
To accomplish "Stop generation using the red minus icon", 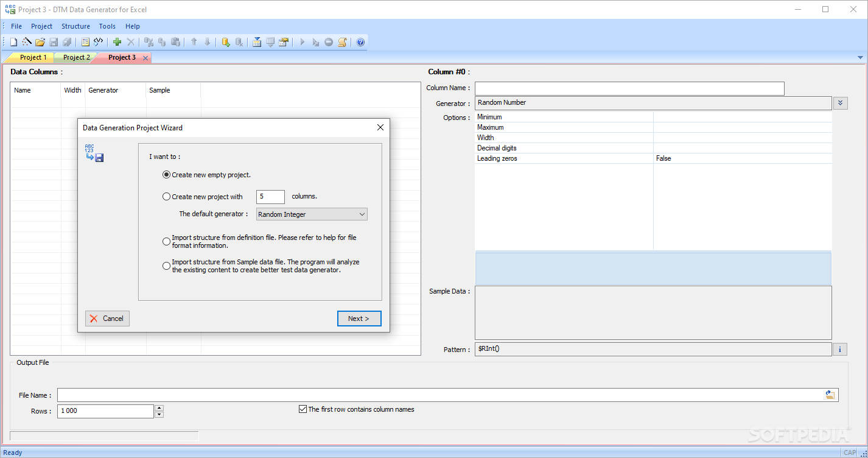I will tap(328, 41).
